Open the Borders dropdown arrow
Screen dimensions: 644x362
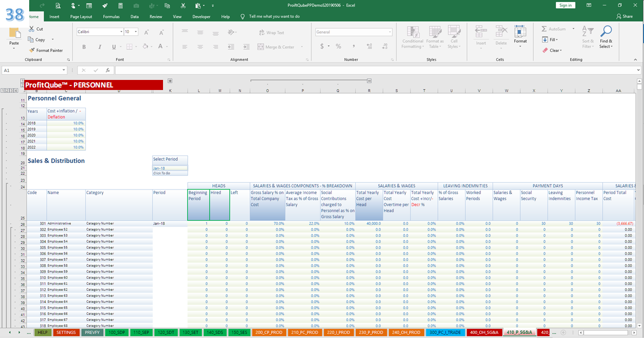(136, 47)
